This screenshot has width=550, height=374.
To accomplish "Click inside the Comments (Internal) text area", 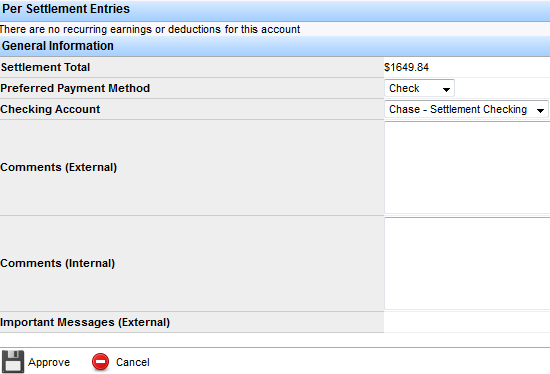I will click(x=467, y=263).
